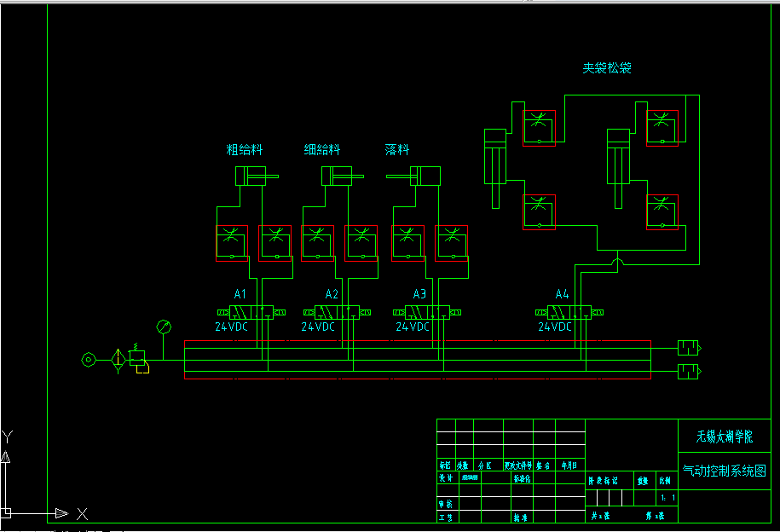Click the 落料 label

click(x=397, y=149)
